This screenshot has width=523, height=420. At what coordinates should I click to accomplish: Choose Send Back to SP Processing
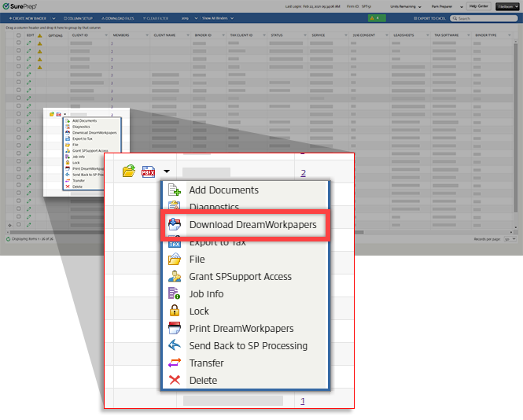pos(248,346)
